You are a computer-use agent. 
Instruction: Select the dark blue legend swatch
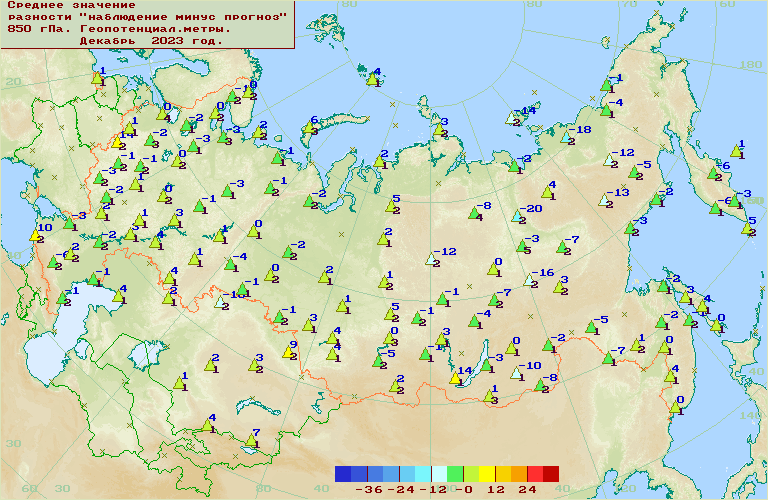coord(343,474)
